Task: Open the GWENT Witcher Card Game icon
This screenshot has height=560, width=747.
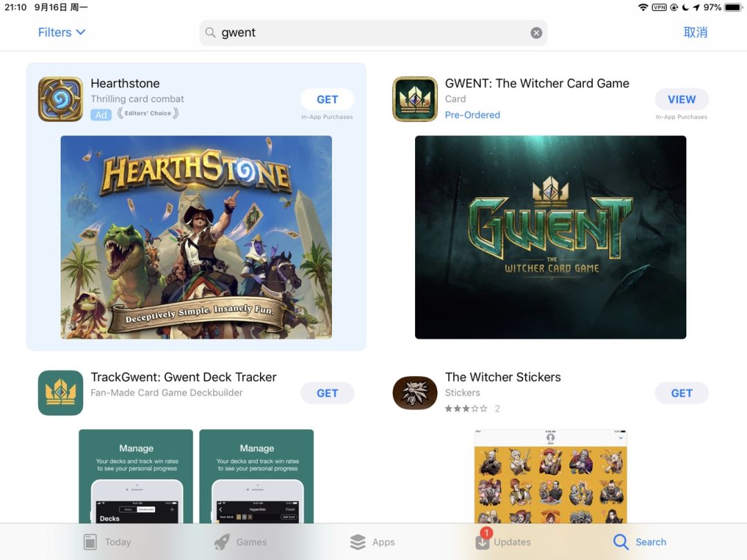Action: (415, 99)
